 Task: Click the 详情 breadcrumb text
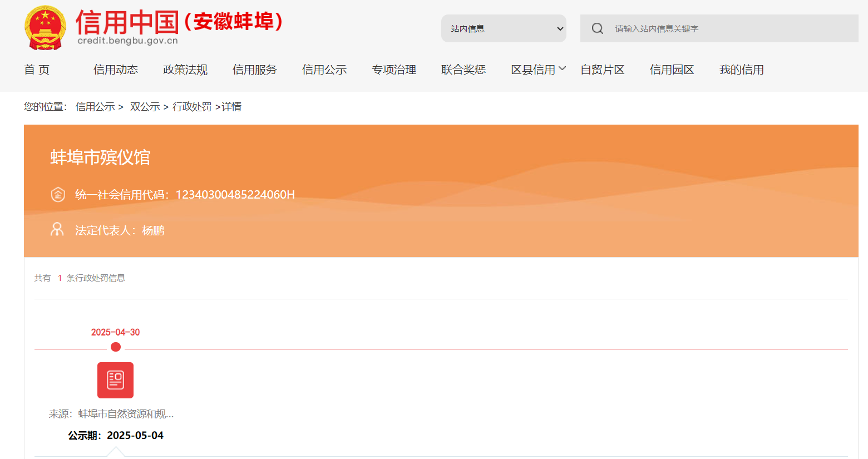pos(231,107)
